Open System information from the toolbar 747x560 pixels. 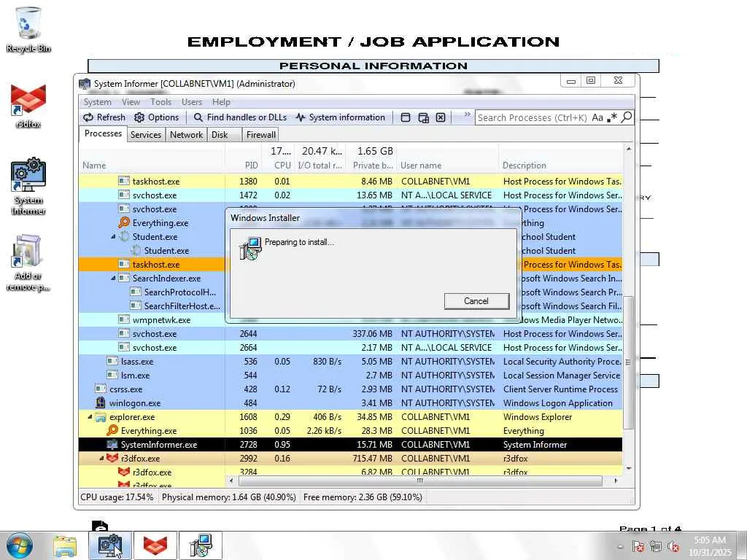click(340, 117)
